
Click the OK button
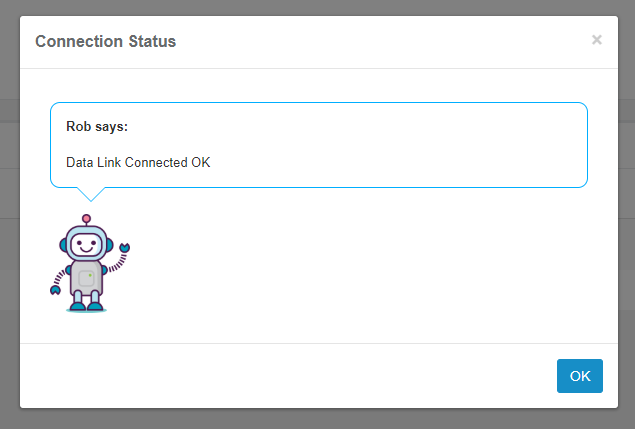pos(580,376)
